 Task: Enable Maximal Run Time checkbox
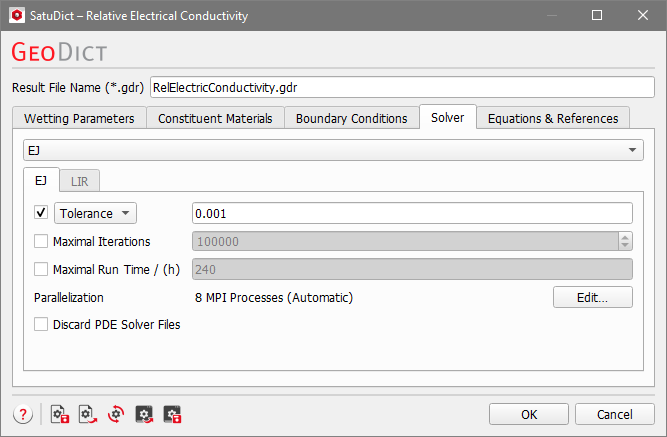[41, 269]
